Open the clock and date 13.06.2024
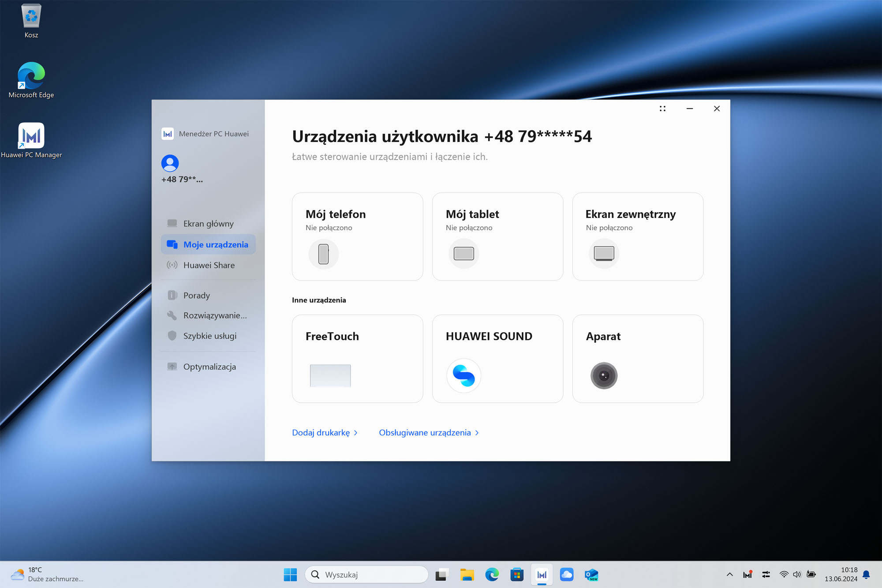This screenshot has height=588, width=882. click(841, 575)
